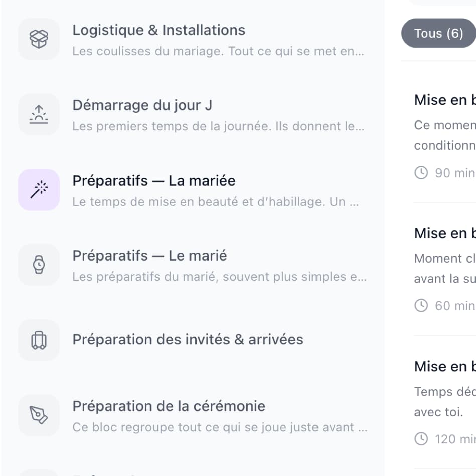Click the clock icon next to 90 min
Viewport: 476px width, 476px height.
click(x=421, y=172)
